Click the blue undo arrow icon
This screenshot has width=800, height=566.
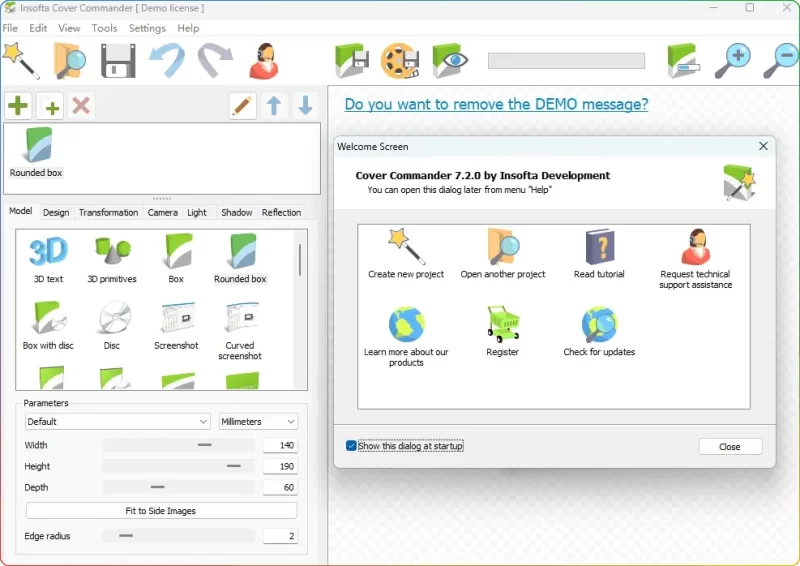click(x=167, y=61)
